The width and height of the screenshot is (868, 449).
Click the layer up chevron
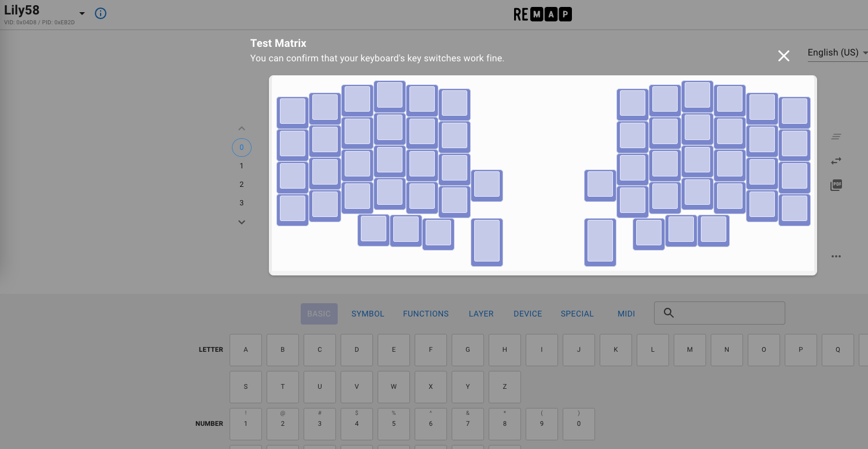pos(242,128)
